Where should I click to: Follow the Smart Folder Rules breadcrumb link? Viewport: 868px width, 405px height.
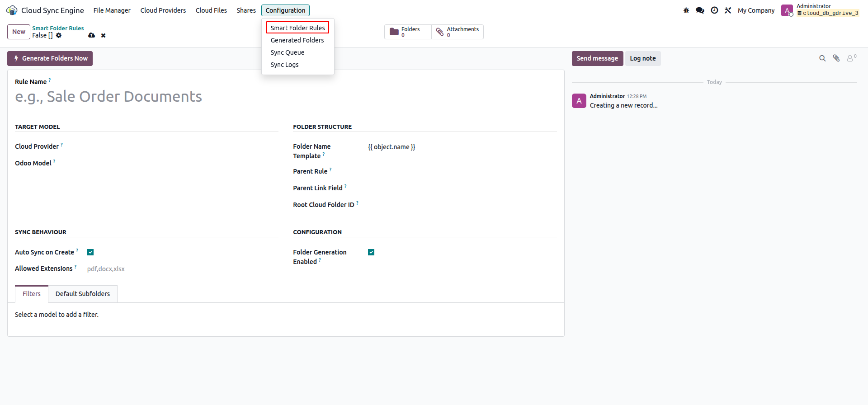click(x=58, y=28)
